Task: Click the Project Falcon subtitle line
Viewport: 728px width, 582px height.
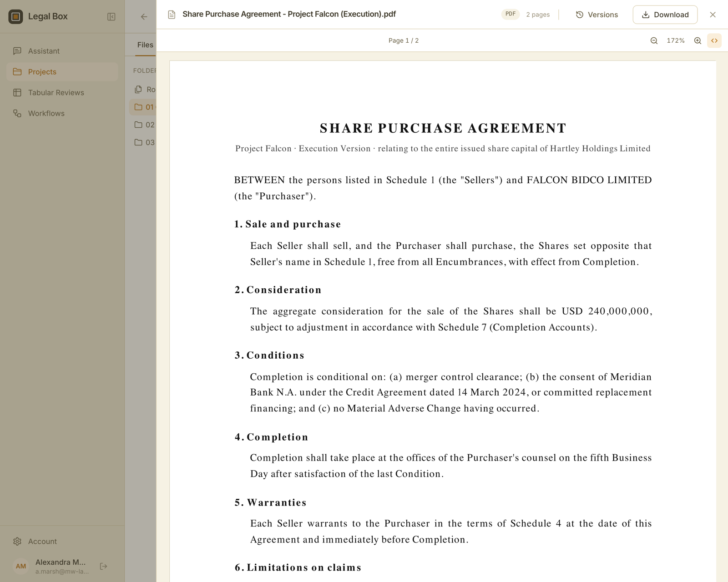Action: [443, 149]
